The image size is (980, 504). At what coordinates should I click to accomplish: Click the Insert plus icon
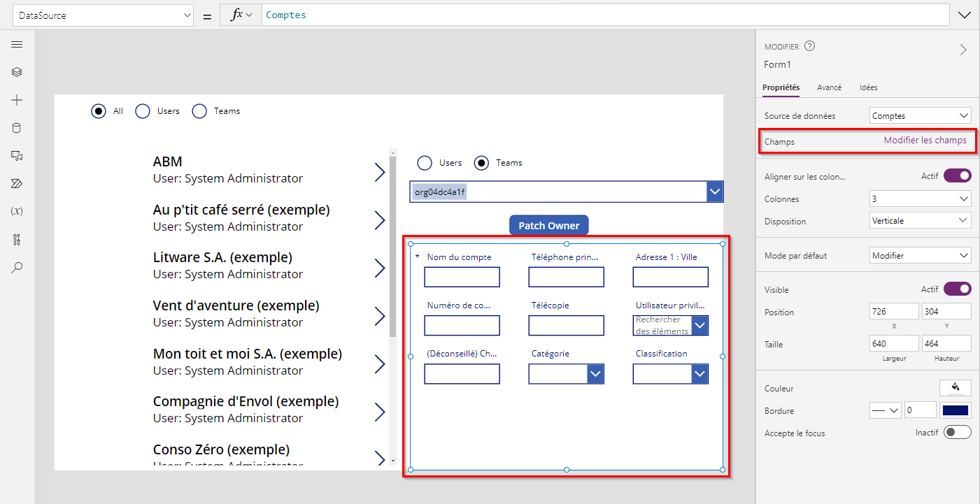point(17,100)
